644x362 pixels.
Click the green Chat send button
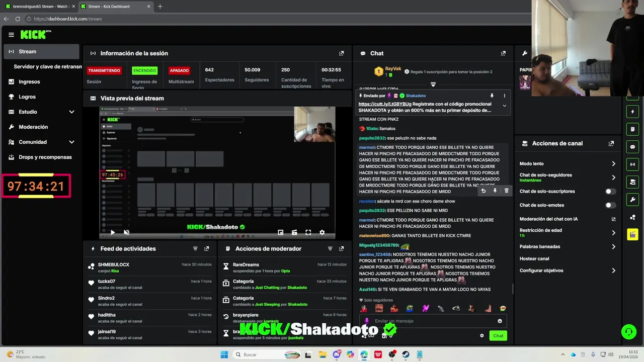[x=498, y=335]
